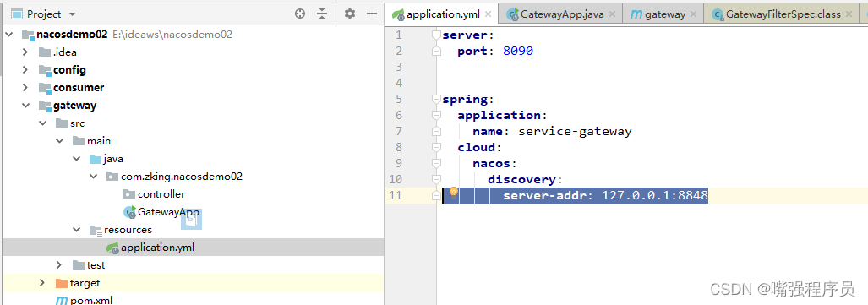Expand the test folder arrow
Image resolution: width=868 pixels, height=305 pixels.
59,265
